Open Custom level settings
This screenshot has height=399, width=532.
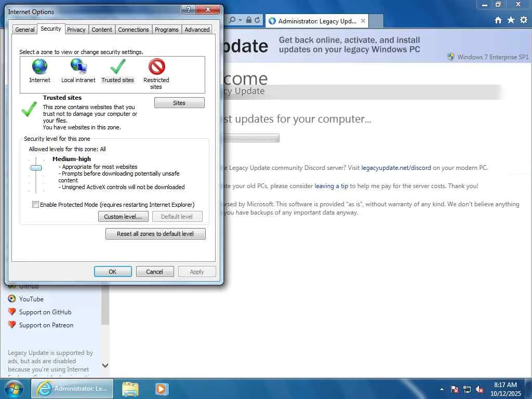(x=123, y=217)
